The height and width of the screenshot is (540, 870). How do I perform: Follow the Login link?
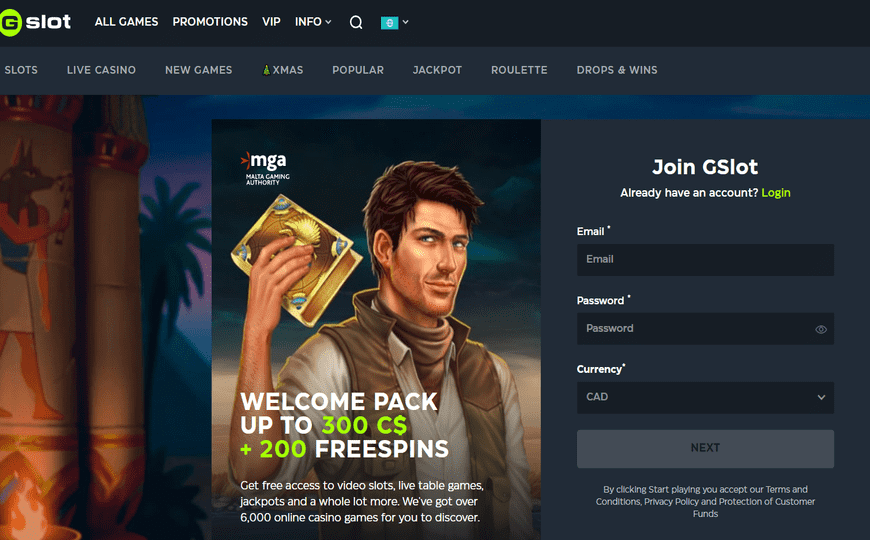776,193
